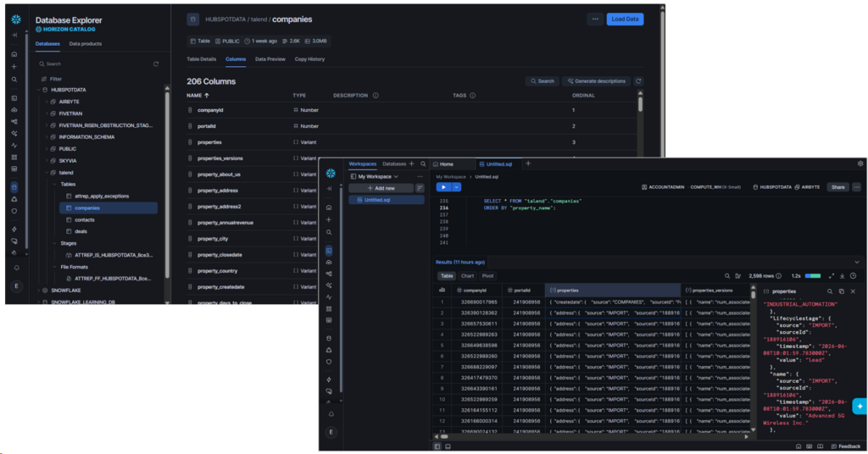Click Add new in the Workspaces panel

(381, 189)
